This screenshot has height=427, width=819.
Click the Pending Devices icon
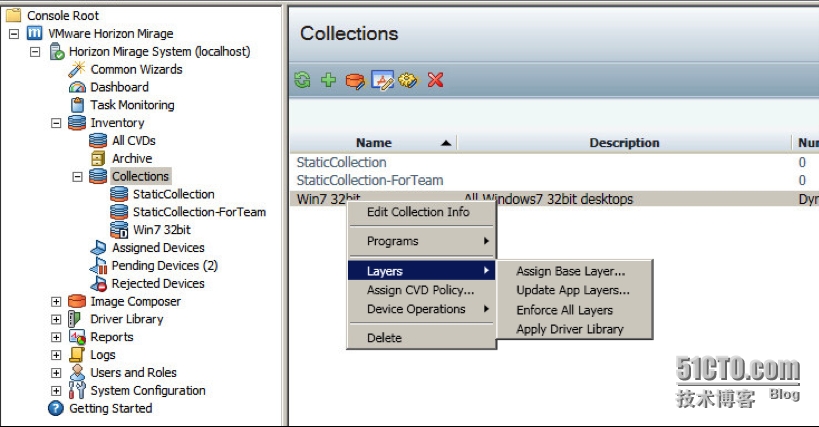click(98, 266)
